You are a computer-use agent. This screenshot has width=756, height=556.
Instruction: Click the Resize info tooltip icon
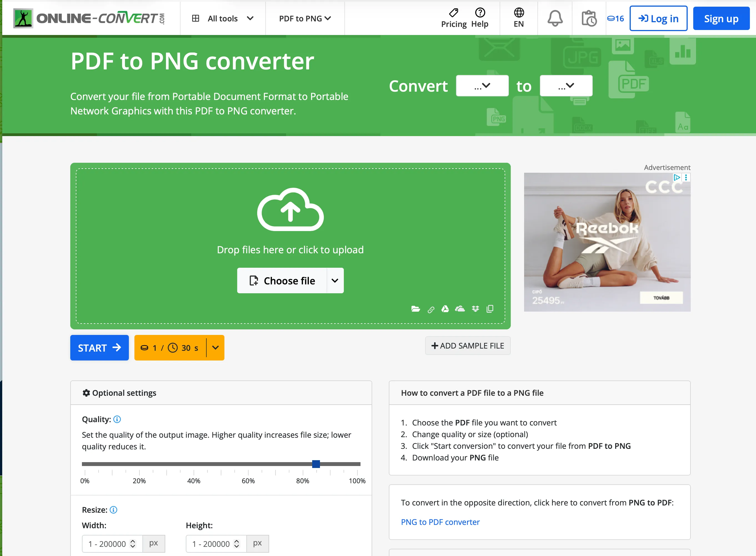(x=114, y=510)
